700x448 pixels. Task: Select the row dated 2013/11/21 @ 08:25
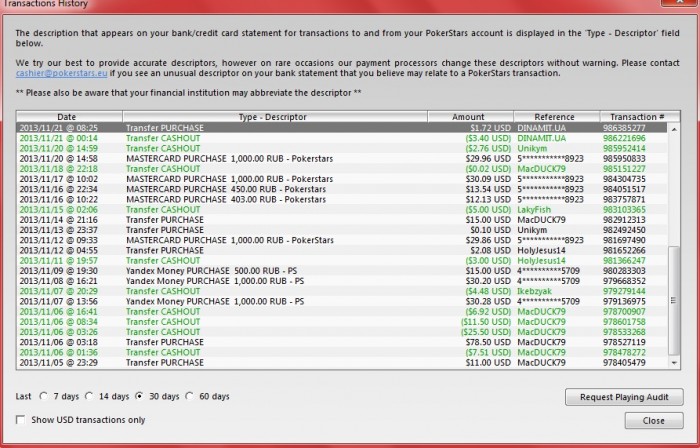[342, 128]
